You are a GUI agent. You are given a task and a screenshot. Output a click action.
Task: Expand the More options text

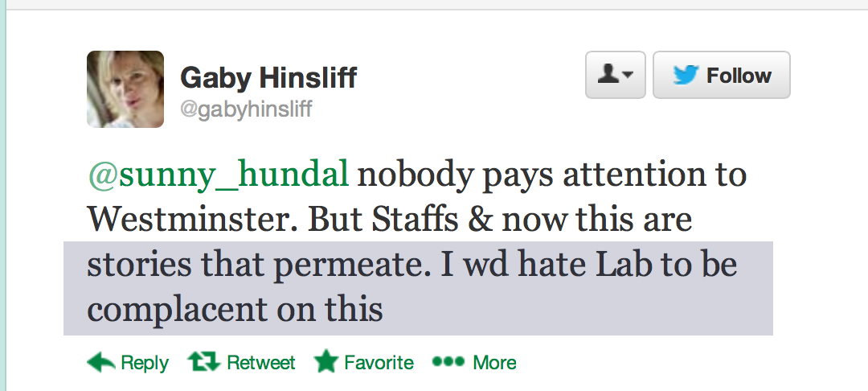(494, 363)
